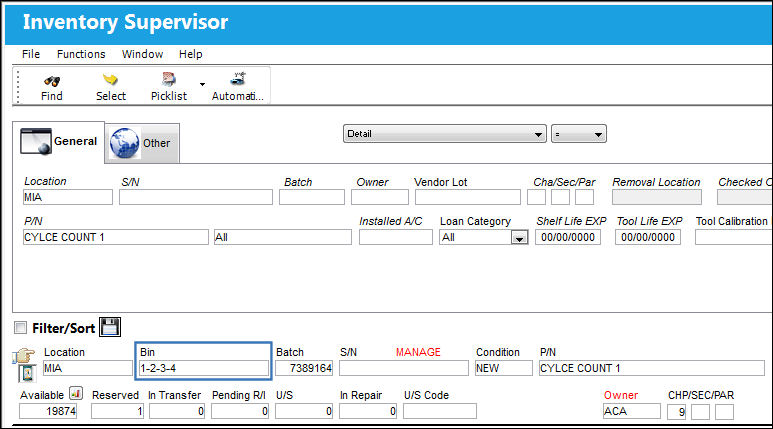
Task: Click the U/S Code field
Action: (440, 411)
